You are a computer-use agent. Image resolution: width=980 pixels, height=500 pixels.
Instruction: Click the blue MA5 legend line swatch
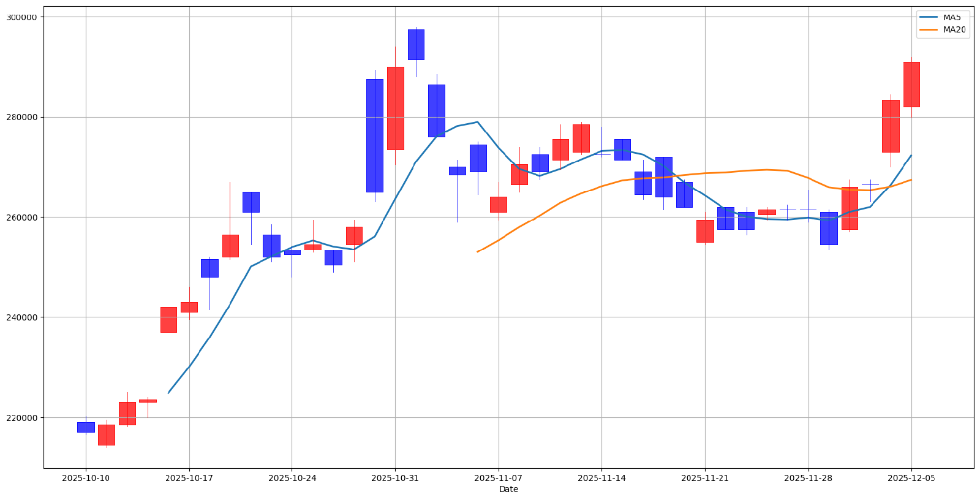(x=929, y=17)
